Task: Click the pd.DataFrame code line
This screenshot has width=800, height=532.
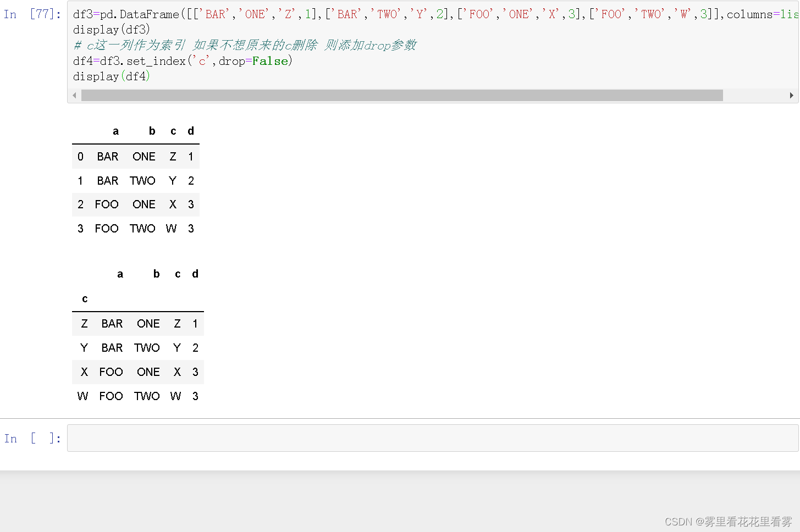Action: point(435,14)
